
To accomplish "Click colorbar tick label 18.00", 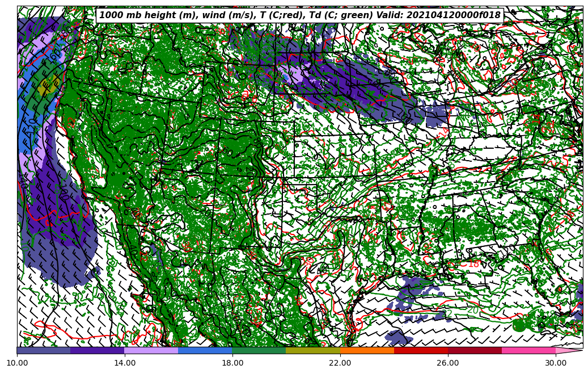I will 232,363.
